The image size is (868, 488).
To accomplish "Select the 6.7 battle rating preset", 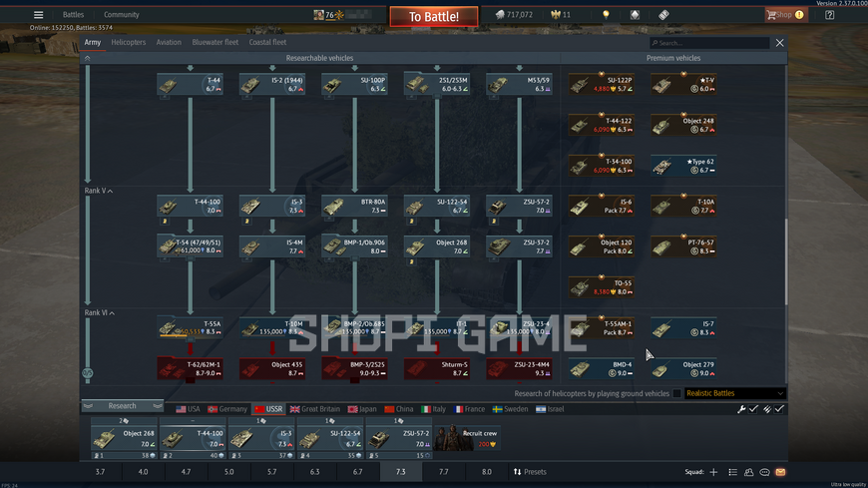I will [357, 472].
